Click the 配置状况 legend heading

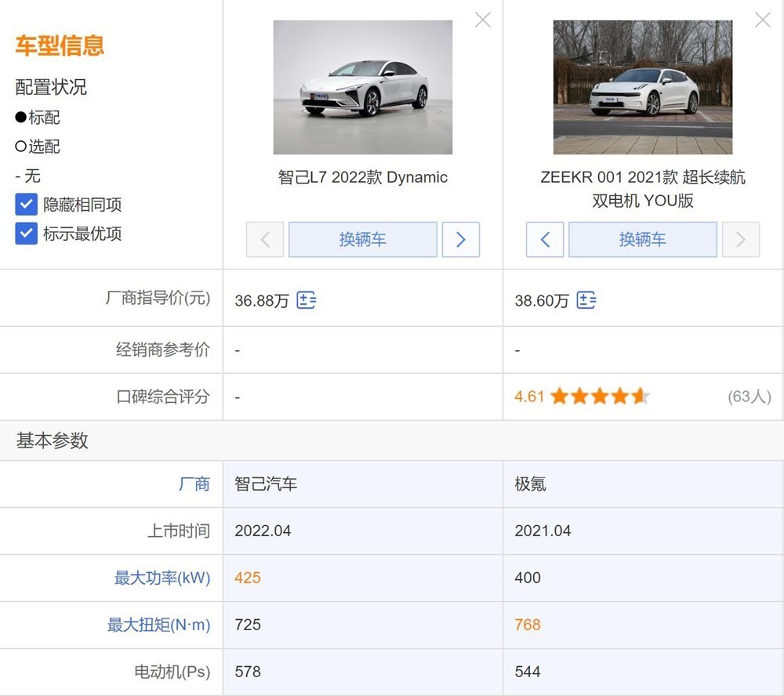point(51,87)
